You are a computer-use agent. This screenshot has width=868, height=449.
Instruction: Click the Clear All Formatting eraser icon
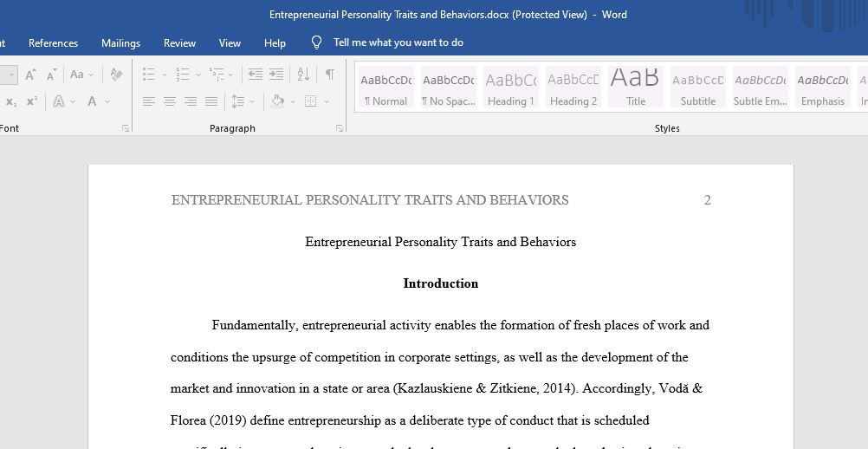(x=116, y=75)
